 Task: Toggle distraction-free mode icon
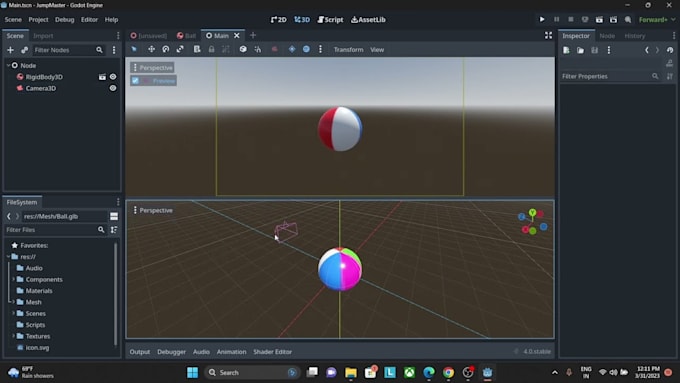click(548, 36)
